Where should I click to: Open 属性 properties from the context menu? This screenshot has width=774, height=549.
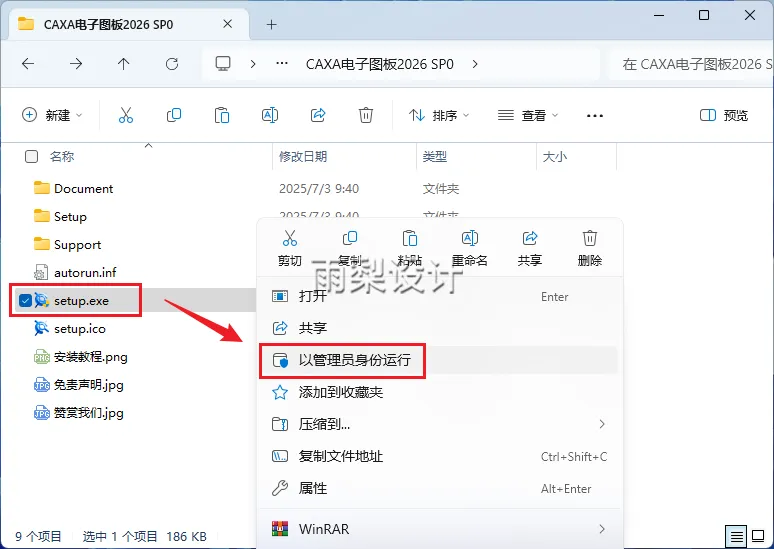[x=439, y=488]
